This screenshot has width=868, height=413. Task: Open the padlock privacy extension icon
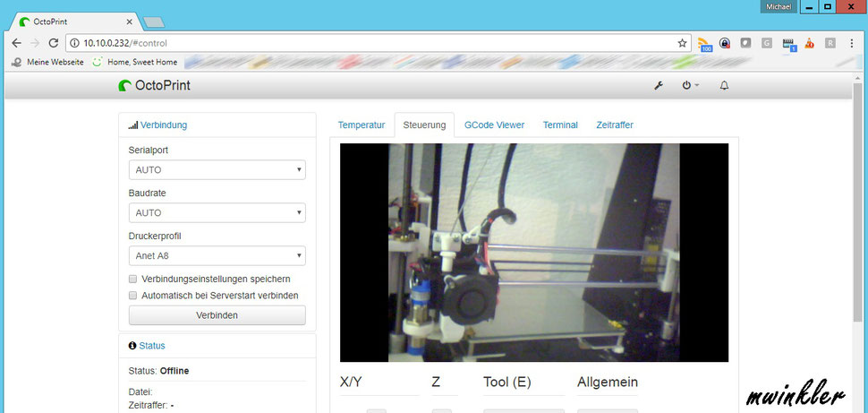tap(725, 43)
